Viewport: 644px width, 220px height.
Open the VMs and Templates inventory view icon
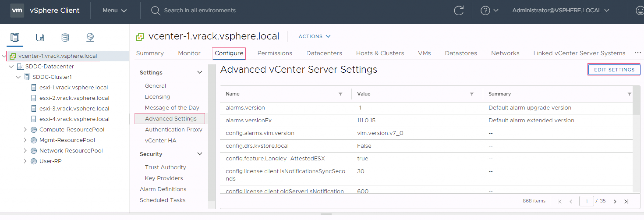click(x=40, y=37)
